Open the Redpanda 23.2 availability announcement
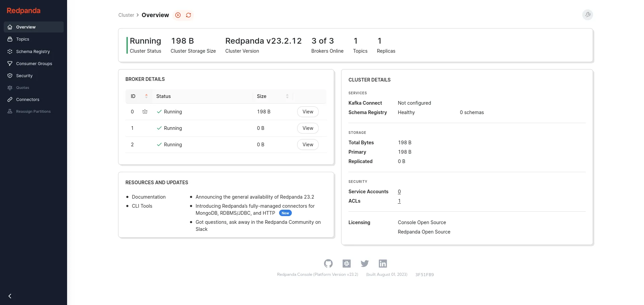The image size is (644, 305). (255, 197)
